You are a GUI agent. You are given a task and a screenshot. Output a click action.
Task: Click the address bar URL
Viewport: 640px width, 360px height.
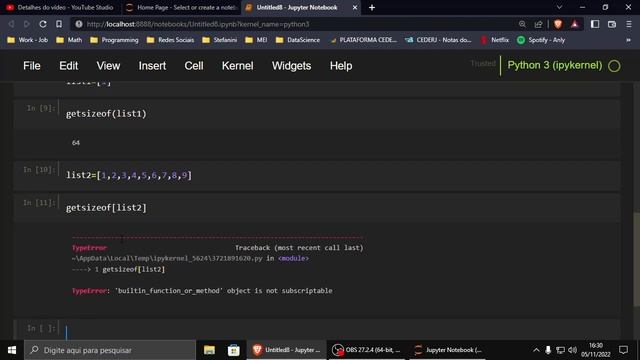click(198, 24)
